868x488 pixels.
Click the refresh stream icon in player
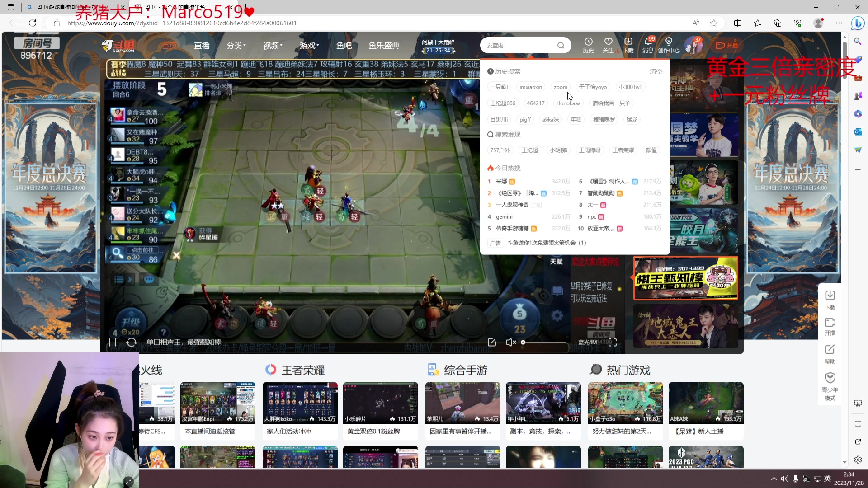pyautogui.click(x=132, y=343)
